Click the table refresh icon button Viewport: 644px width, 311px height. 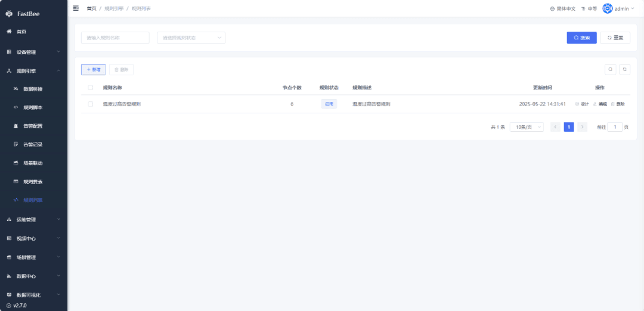(625, 69)
